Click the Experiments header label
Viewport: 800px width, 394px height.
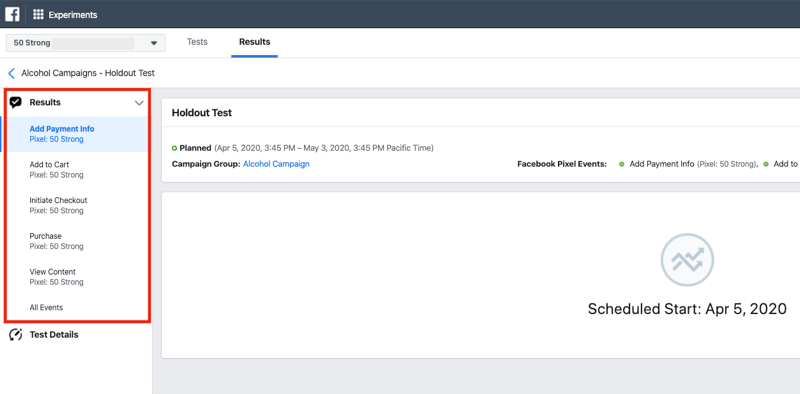(72, 15)
